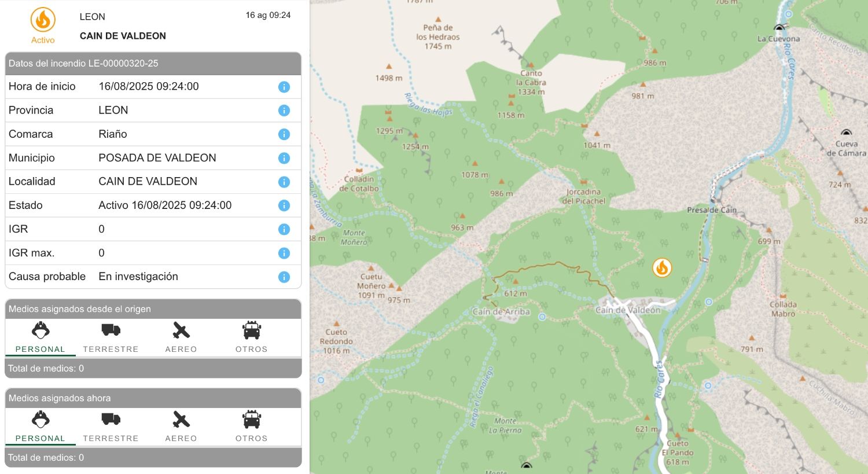Open OTROS tab in origin resources
This screenshot has width=868, height=474.
251,337
